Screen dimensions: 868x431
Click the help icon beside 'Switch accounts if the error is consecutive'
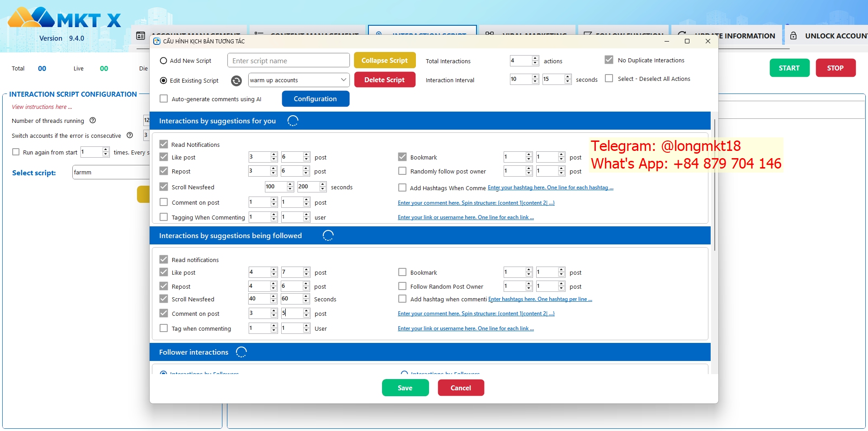click(x=130, y=136)
